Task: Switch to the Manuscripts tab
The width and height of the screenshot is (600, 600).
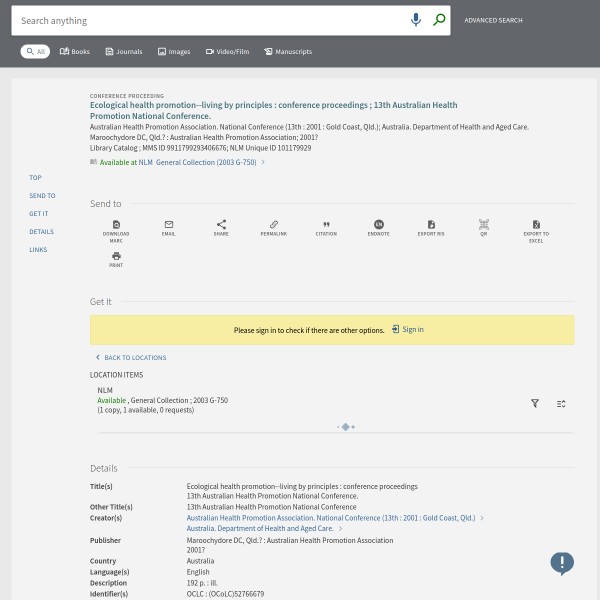Action: pos(288,51)
